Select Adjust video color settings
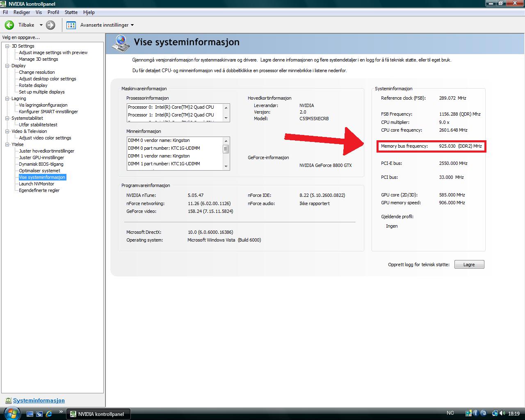 coord(45,138)
